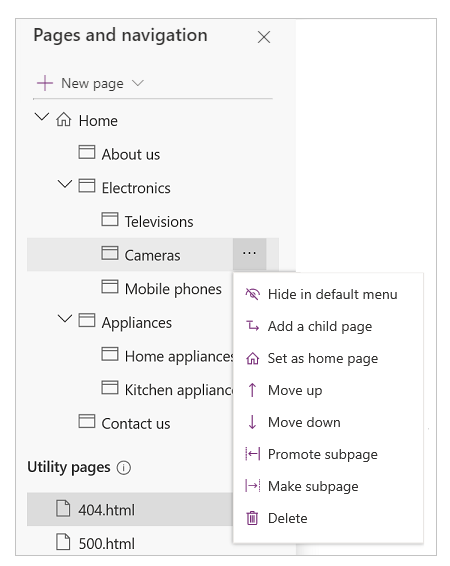Collapse the Home tree node
Image resolution: width=450 pixels, height=566 pixels.
click(x=41, y=117)
